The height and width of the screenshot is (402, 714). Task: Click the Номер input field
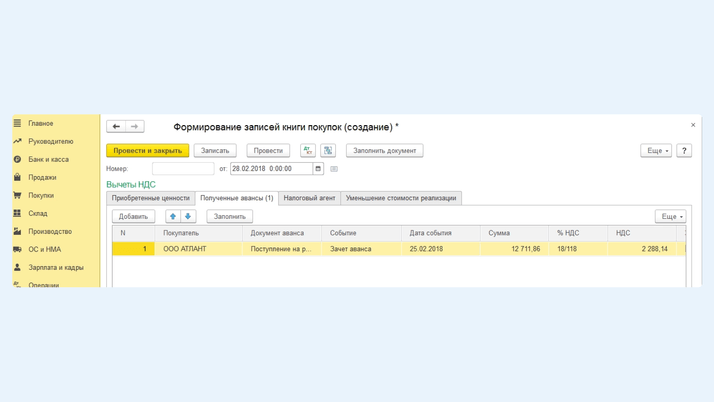pyautogui.click(x=183, y=169)
